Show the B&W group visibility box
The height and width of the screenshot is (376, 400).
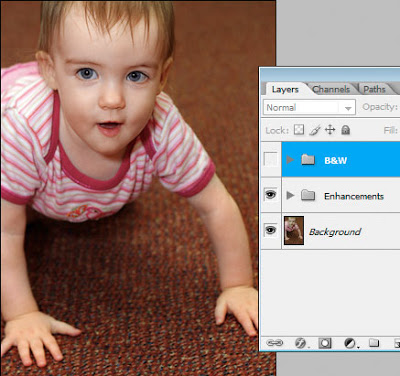point(270,159)
